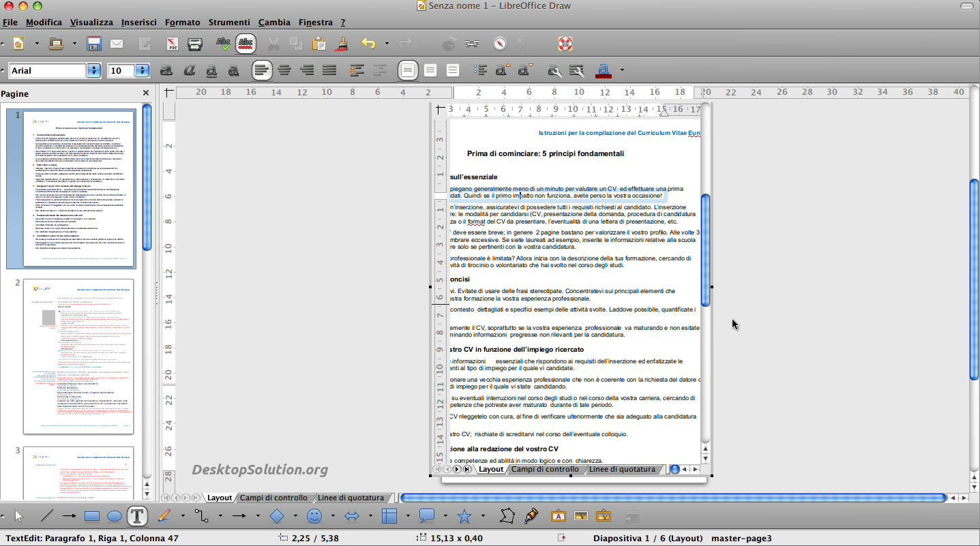Select the Rectangle drawing tool

92,517
